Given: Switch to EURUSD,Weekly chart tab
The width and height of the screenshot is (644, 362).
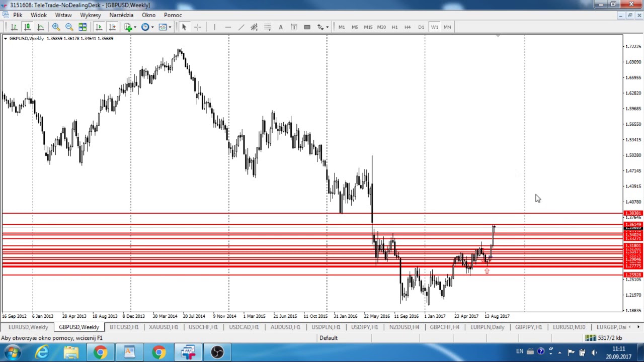Looking at the screenshot, I should [28, 327].
